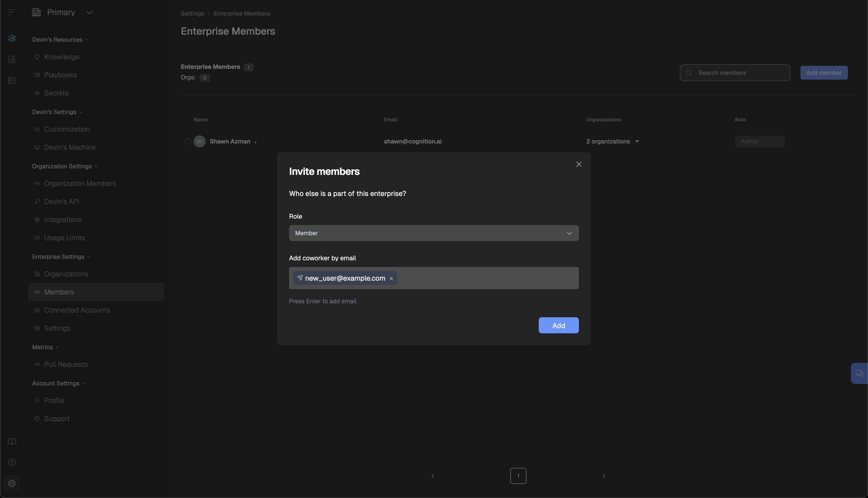Click the Add member button
Image resolution: width=868 pixels, height=498 pixels.
coord(824,73)
